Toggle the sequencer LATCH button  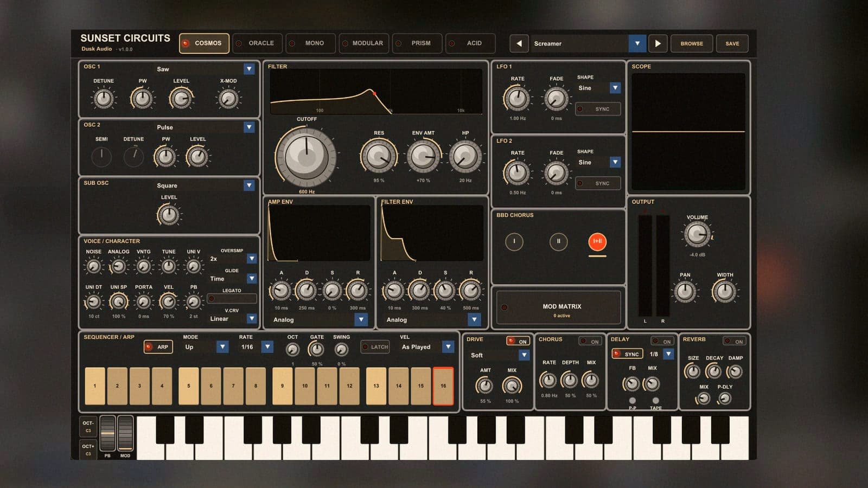[375, 347]
